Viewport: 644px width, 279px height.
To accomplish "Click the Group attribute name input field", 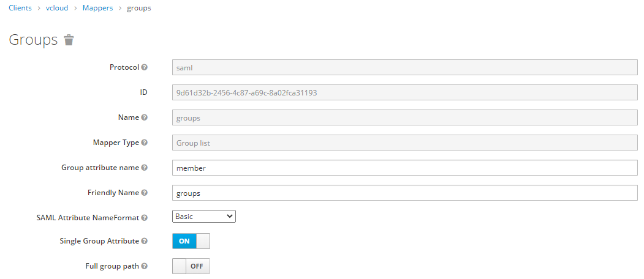I will click(x=405, y=168).
